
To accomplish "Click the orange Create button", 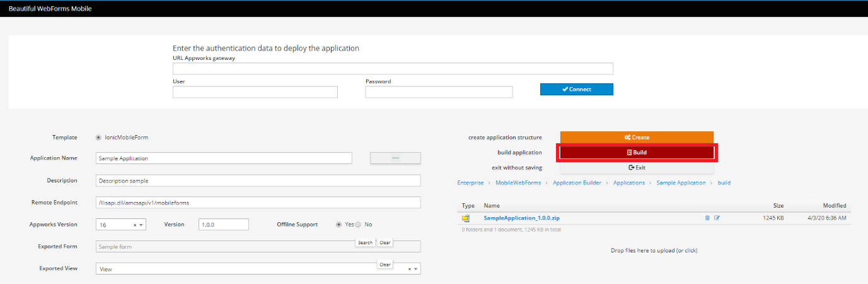I will click(637, 137).
